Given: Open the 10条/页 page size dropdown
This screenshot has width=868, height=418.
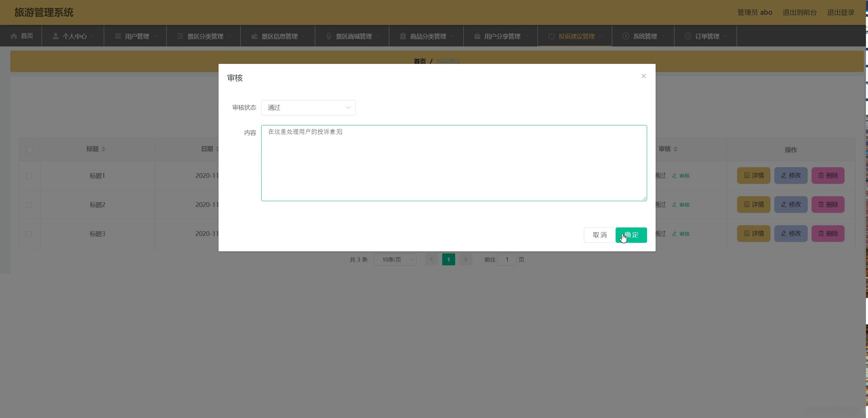Looking at the screenshot, I should click(395, 260).
